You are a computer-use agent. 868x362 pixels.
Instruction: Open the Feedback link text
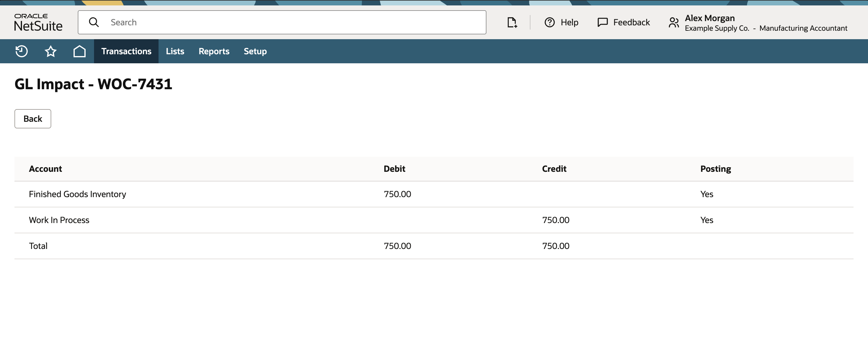(x=631, y=22)
